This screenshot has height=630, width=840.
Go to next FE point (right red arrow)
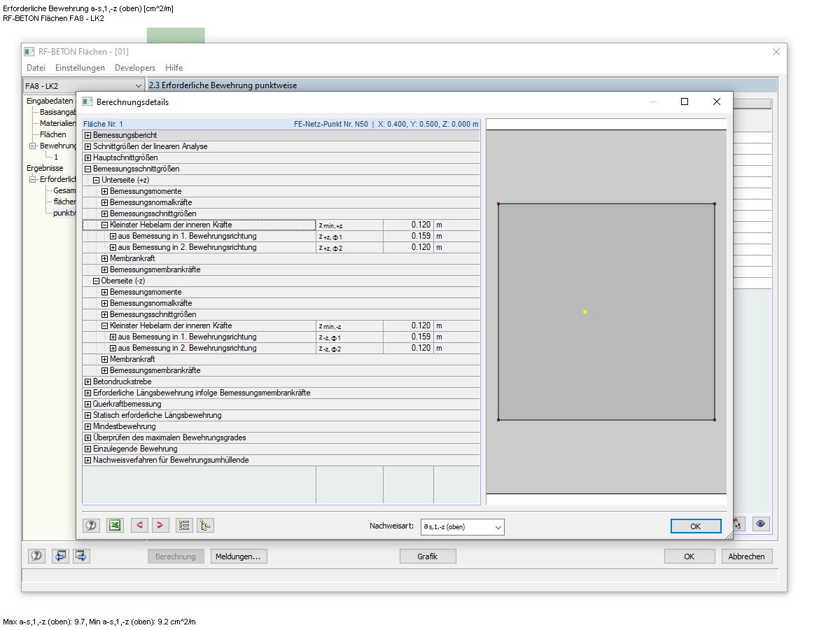pyautogui.click(x=160, y=526)
